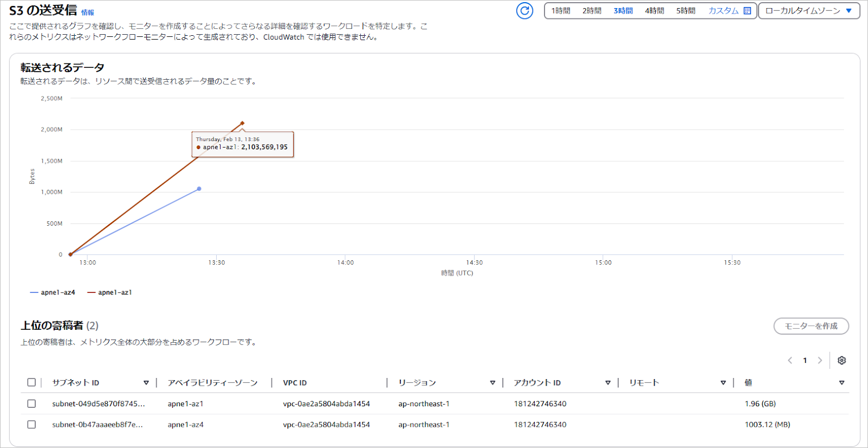Toggle apne1-az4 series in chart legend
The height and width of the screenshot is (448, 868).
[x=53, y=293]
